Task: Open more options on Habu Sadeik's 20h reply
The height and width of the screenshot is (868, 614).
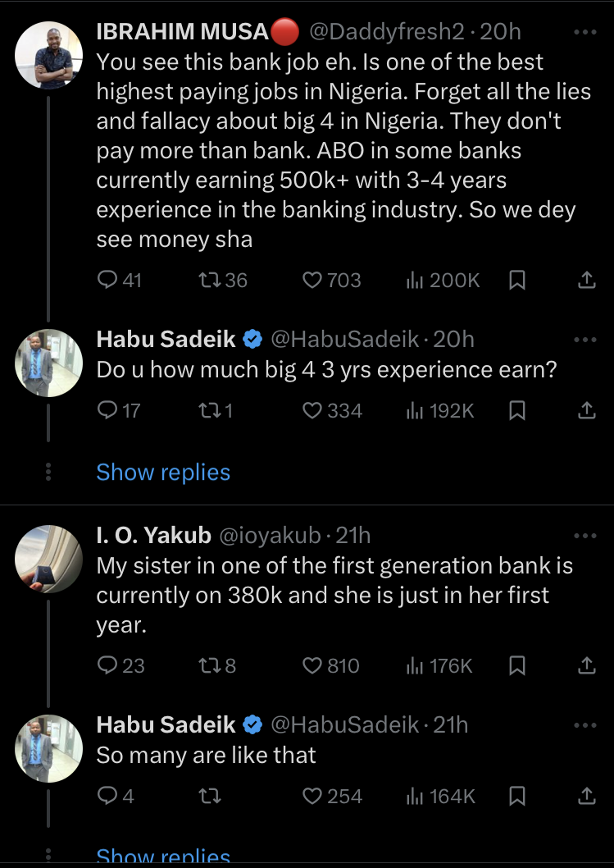Action: click(x=585, y=340)
